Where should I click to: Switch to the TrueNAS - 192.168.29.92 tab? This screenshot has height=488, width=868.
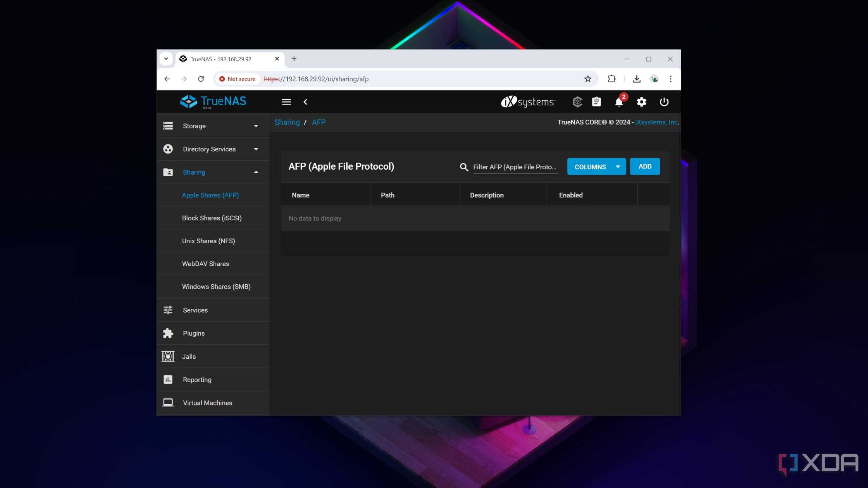pos(230,59)
